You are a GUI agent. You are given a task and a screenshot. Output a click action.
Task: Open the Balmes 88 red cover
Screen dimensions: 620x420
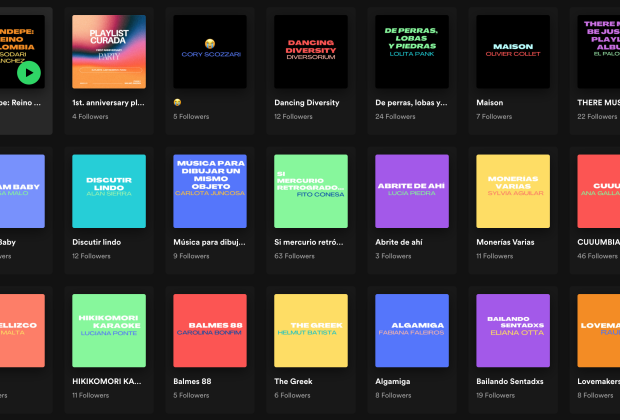click(210, 330)
